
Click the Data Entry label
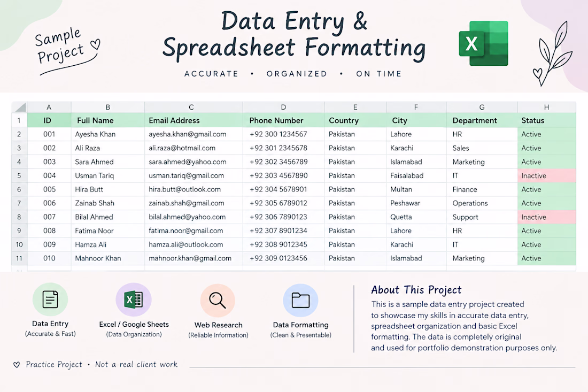click(x=50, y=324)
